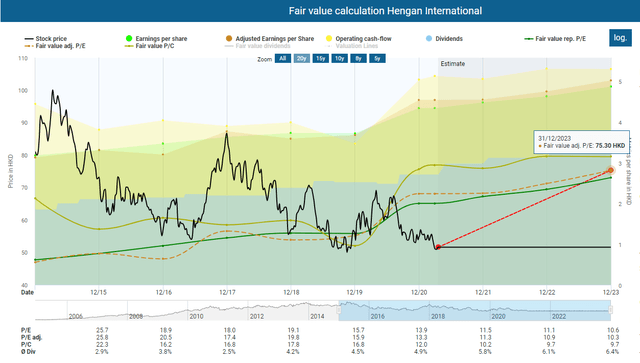
Task: Click the P/E value 25.7
Action: pyautogui.click(x=102, y=330)
